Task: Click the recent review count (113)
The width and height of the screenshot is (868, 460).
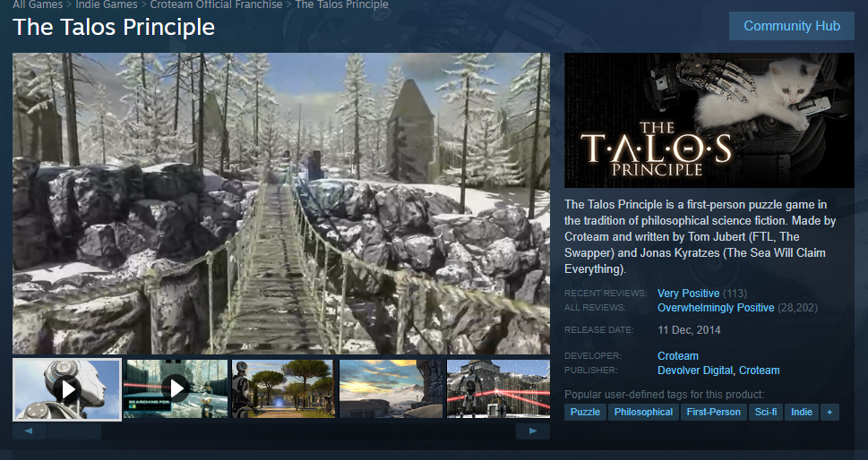Action: click(735, 293)
